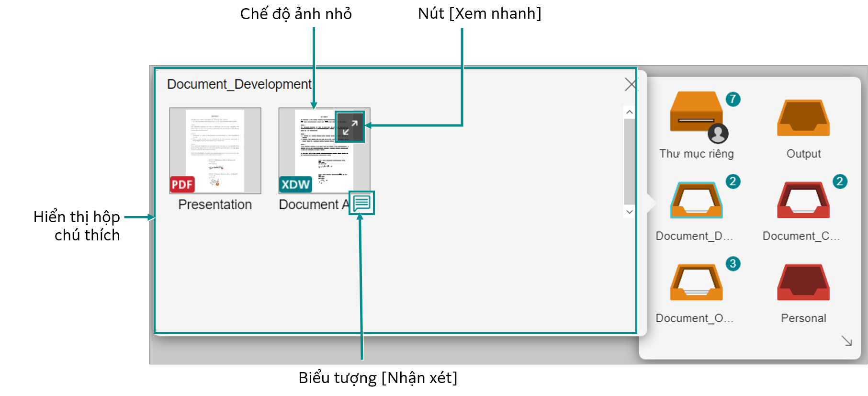This screenshot has width=868, height=396.
Task: Click the Document A file name label
Action: tap(314, 204)
